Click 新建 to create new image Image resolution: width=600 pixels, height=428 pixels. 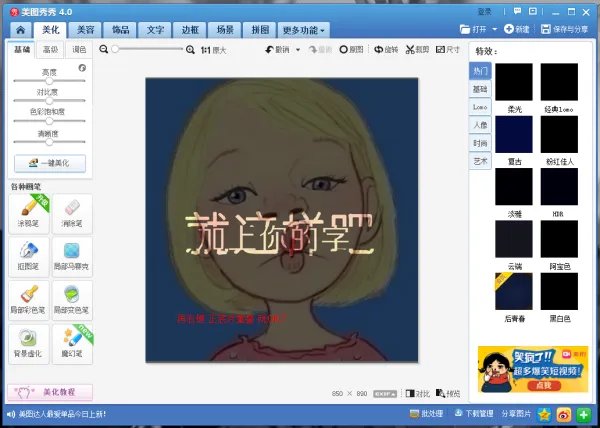click(x=517, y=29)
